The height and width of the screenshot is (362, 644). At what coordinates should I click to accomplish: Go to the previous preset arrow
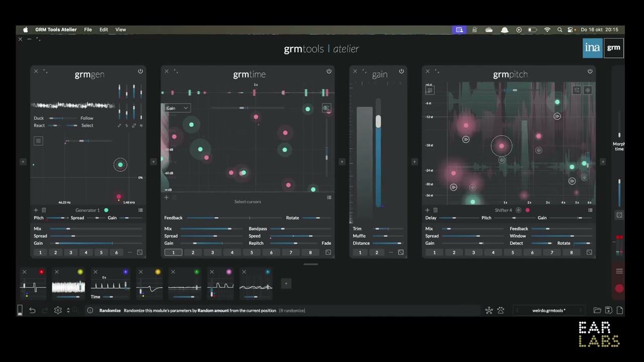517,310
